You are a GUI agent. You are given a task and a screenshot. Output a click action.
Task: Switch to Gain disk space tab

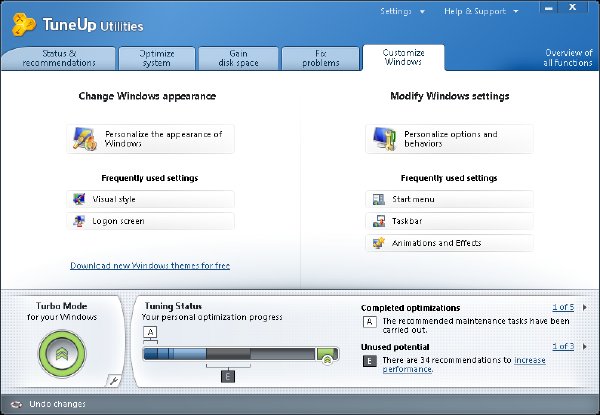click(x=238, y=59)
